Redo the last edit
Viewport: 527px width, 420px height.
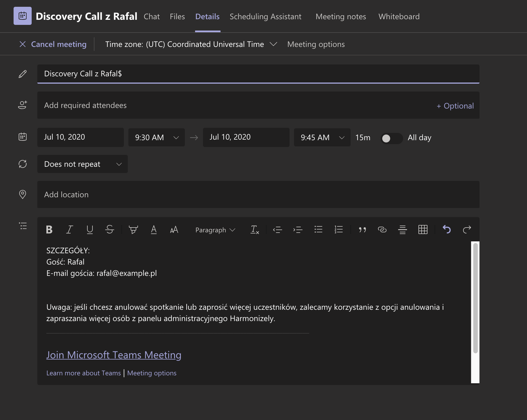click(467, 229)
